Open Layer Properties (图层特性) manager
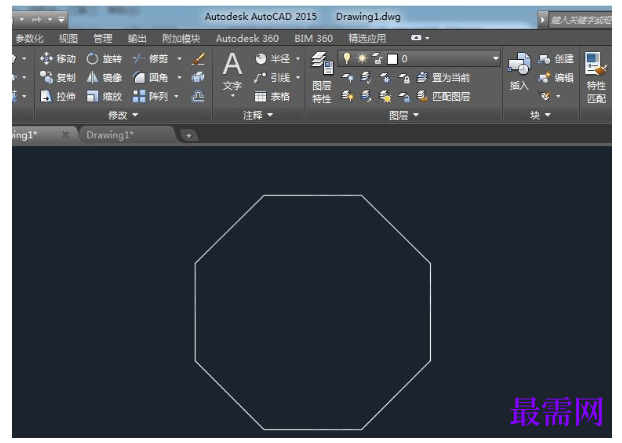Screen dimensions: 622x443 point(322,77)
